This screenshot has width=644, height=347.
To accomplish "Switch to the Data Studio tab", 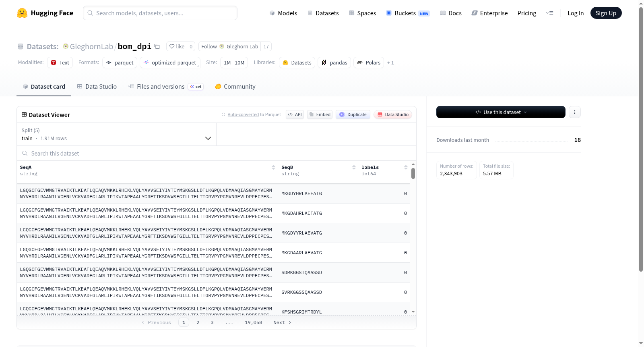I will coord(97,87).
